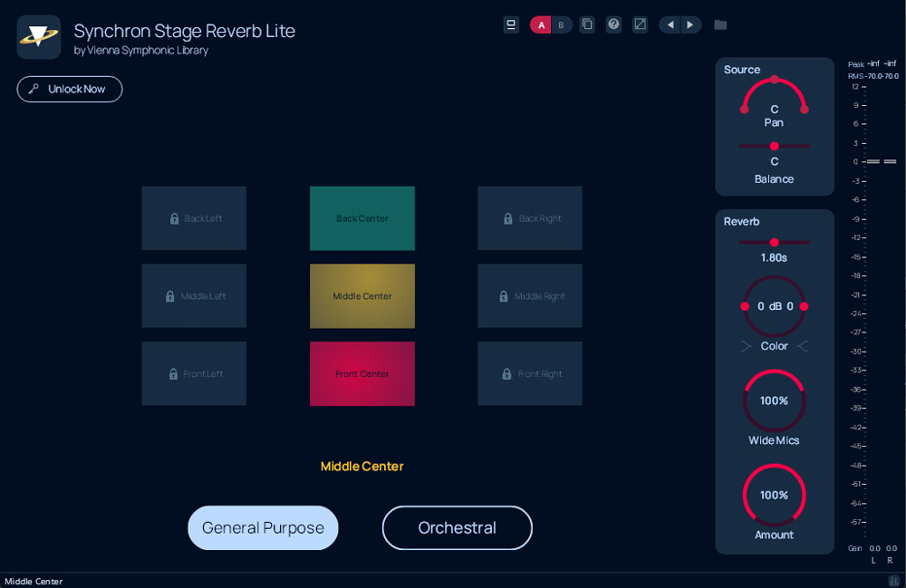Click the high shelf Color icon
The height and width of the screenshot is (588, 906).
coord(803,346)
